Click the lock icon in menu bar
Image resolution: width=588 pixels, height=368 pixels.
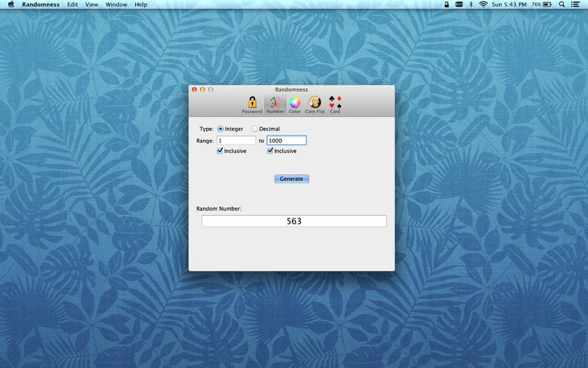[x=446, y=4]
